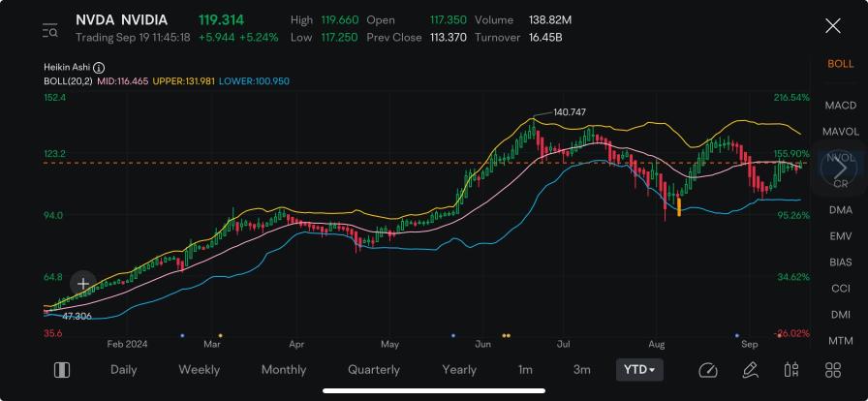
Task: Expand the YTD range dropdown
Action: point(638,370)
